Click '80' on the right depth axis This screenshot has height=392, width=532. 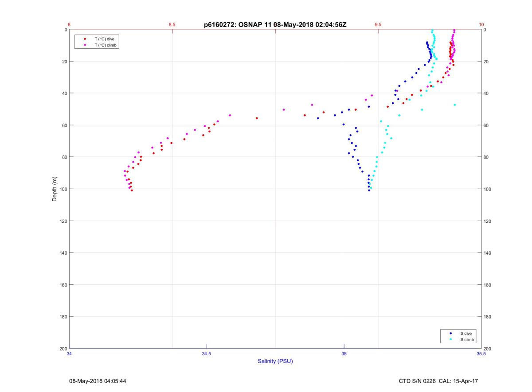click(x=486, y=157)
